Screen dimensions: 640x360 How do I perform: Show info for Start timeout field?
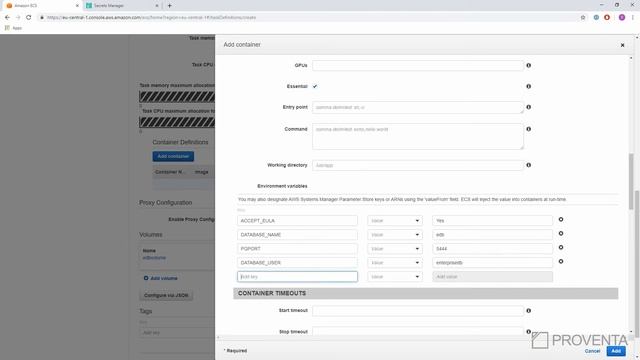coord(529,311)
